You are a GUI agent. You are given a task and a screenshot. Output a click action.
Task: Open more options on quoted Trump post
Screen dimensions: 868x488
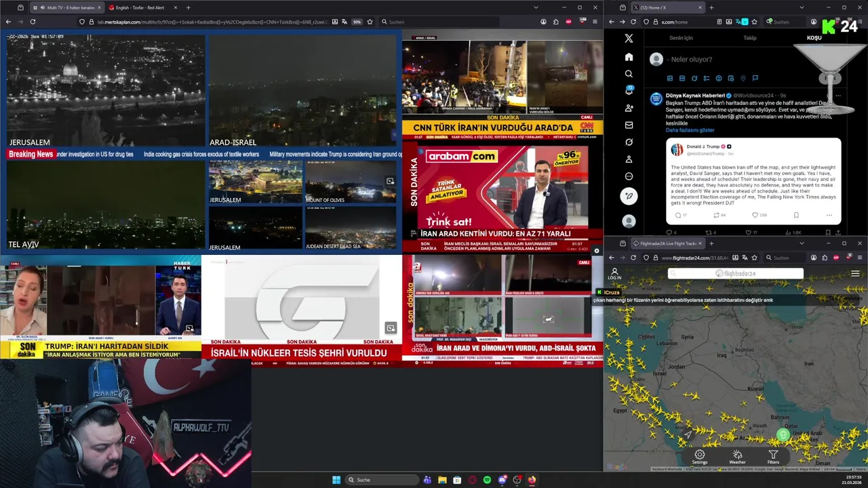point(829,215)
